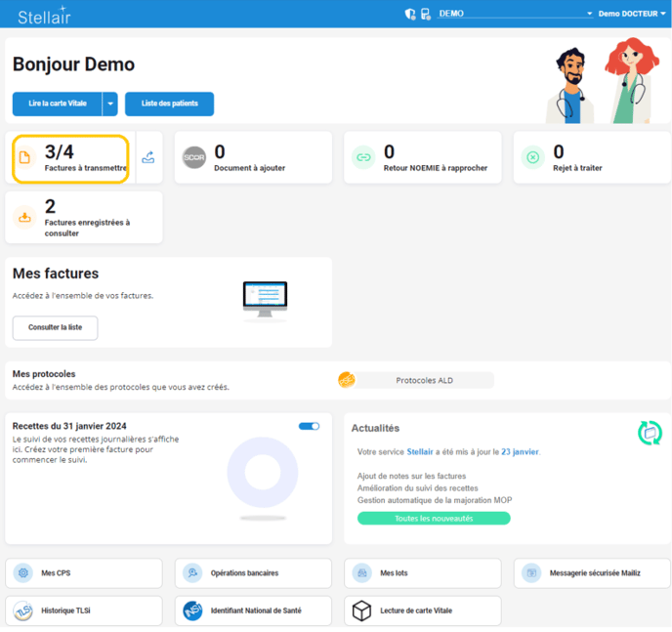Click the Rejet à traiter icon
672x632 pixels.
coord(532,157)
